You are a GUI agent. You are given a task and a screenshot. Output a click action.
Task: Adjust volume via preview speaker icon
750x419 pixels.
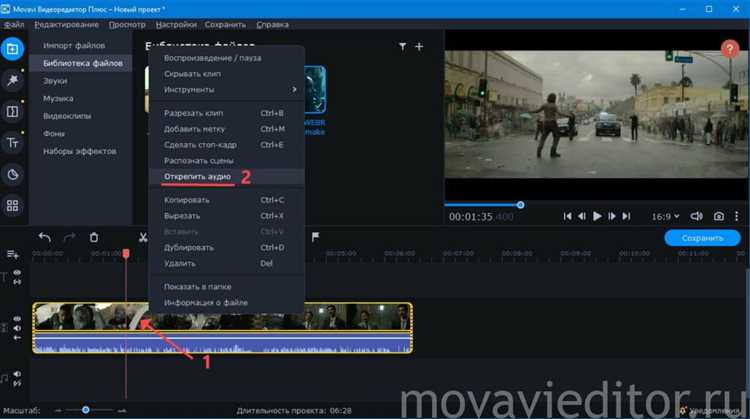696,216
